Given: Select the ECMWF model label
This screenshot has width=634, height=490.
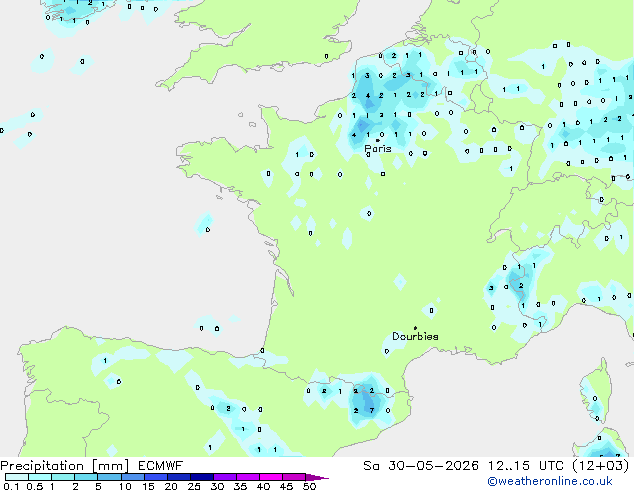Looking at the screenshot, I should [x=161, y=466].
